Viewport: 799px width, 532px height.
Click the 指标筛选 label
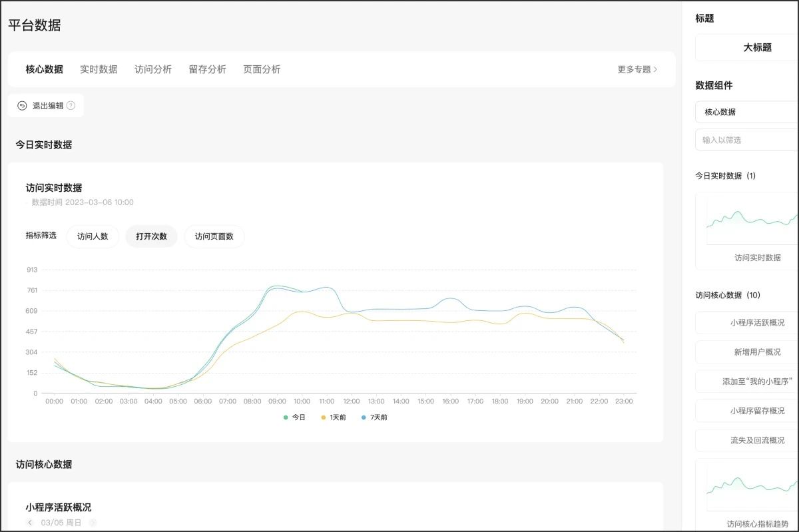pos(41,236)
